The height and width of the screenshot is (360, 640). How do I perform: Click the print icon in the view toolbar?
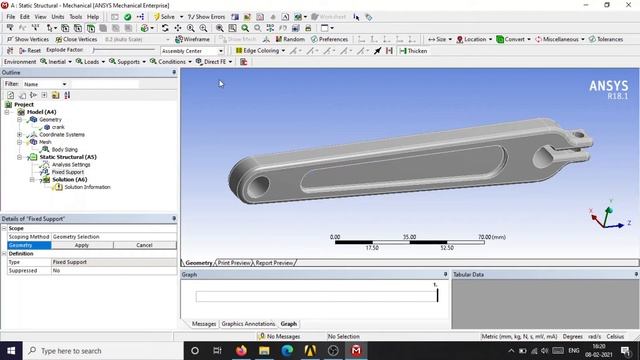(x=308, y=28)
